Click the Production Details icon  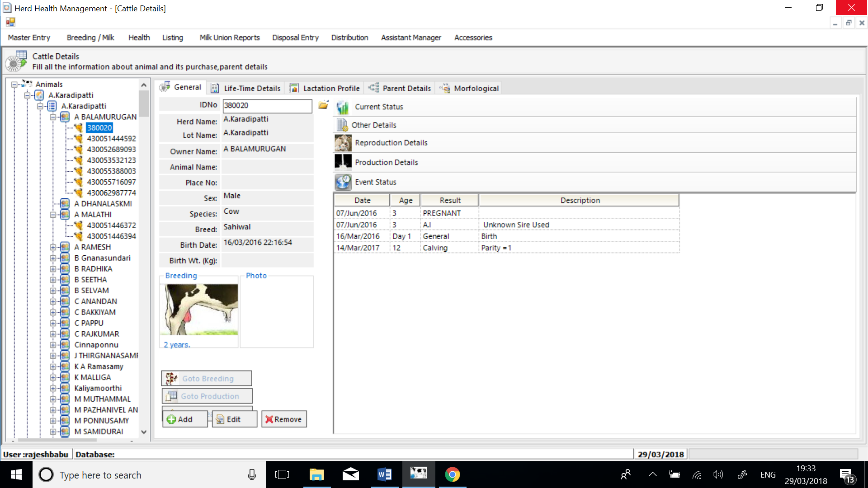click(x=343, y=162)
